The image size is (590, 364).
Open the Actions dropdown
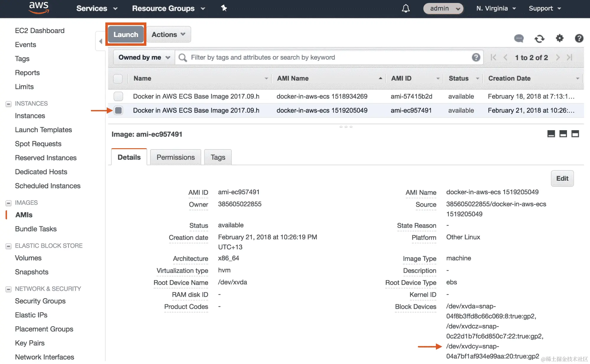click(x=169, y=35)
